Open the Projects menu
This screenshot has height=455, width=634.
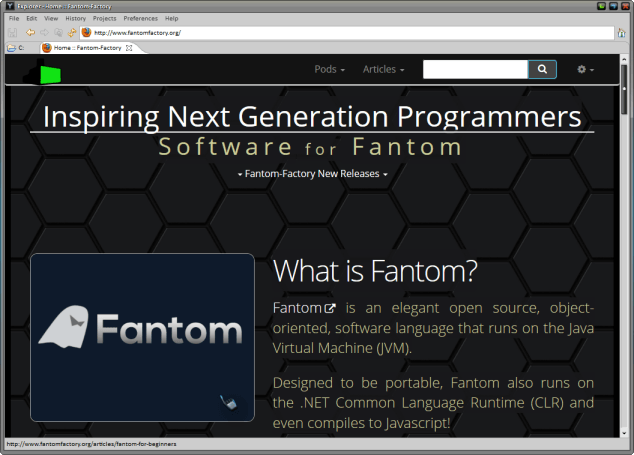104,18
